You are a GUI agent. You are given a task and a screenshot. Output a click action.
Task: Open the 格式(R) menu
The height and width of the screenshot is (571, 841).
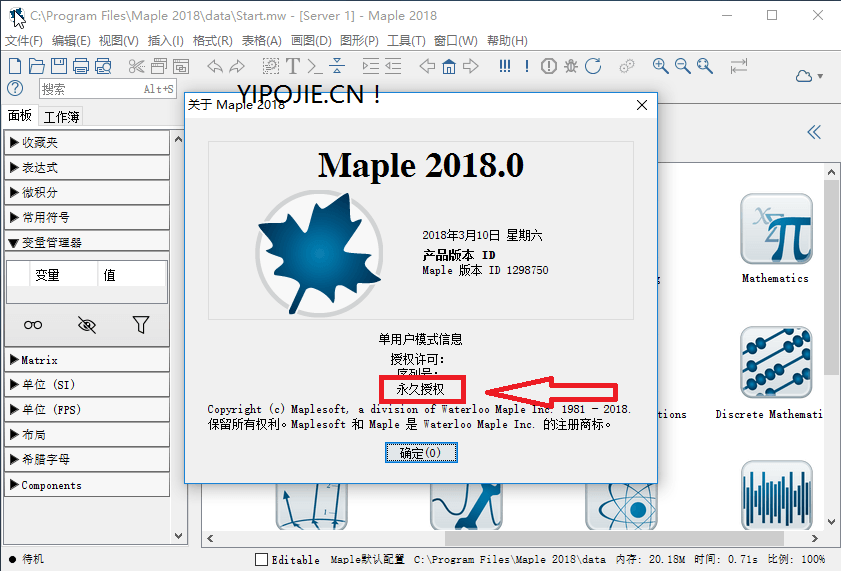[212, 41]
